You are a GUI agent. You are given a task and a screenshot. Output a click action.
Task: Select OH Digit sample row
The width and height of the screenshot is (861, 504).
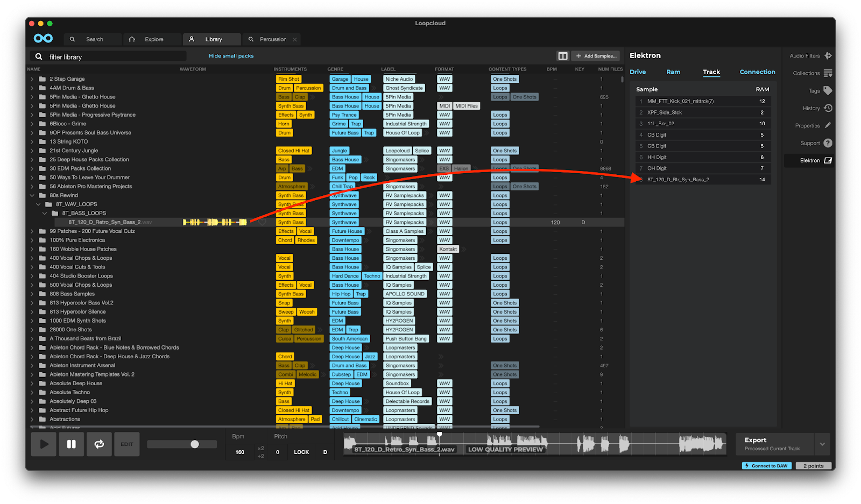pos(703,168)
